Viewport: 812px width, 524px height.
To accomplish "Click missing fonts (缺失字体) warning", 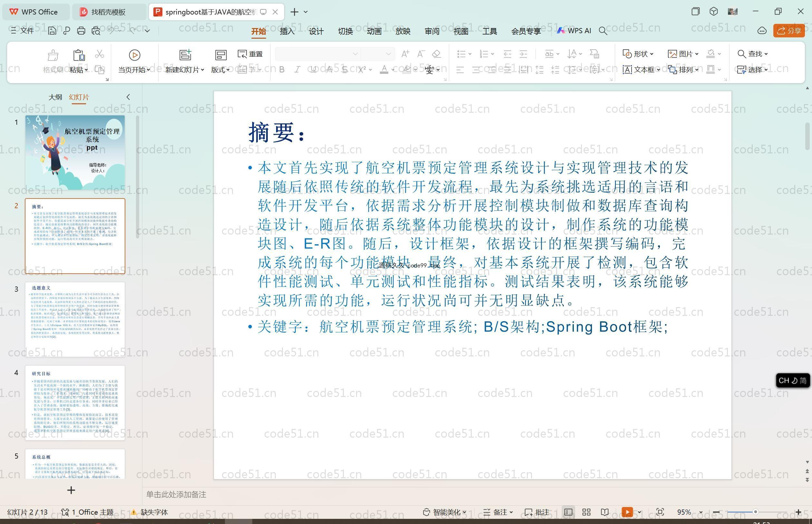I will point(149,512).
